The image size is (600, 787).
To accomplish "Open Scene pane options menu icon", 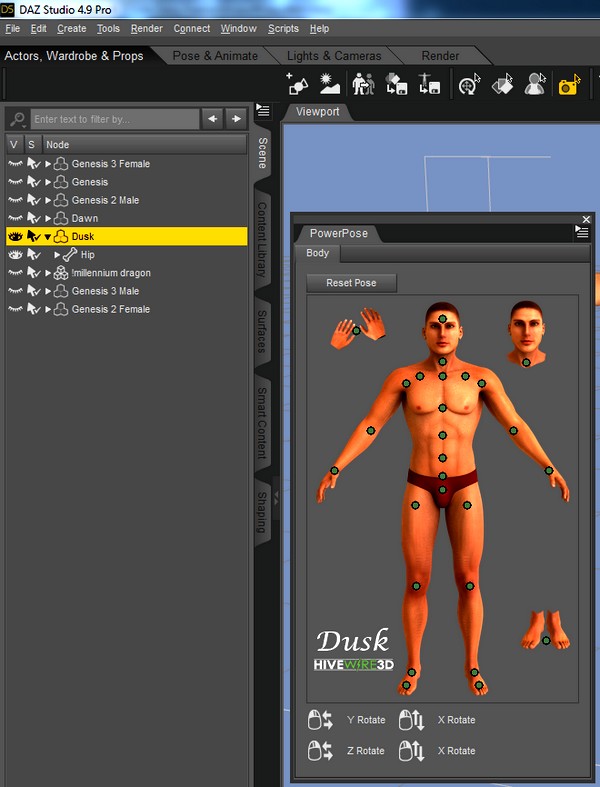I will pyautogui.click(x=263, y=110).
